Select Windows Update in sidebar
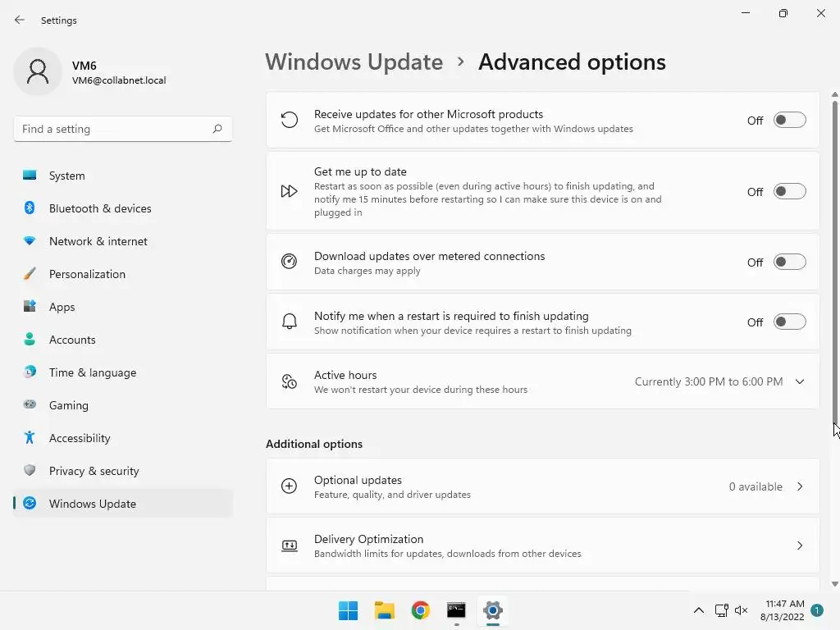The width and height of the screenshot is (840, 630). pos(123,503)
